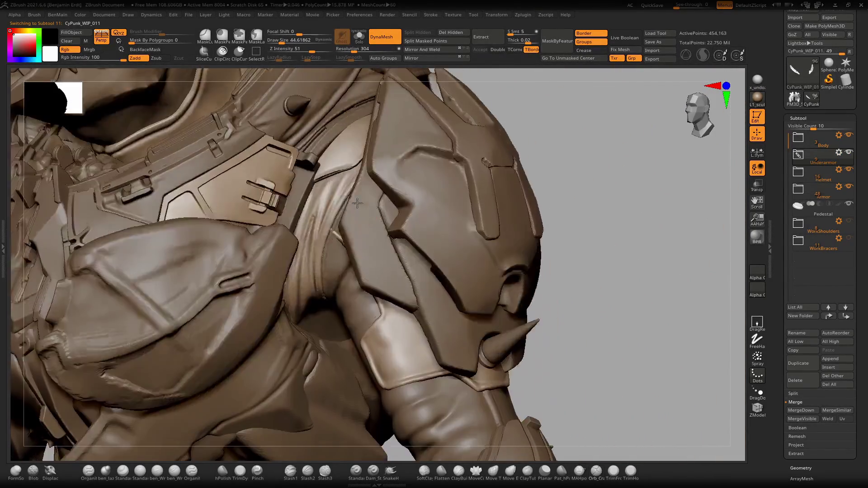The width and height of the screenshot is (868, 488).
Task: Enable BackfaceMask
Action: point(145,49)
